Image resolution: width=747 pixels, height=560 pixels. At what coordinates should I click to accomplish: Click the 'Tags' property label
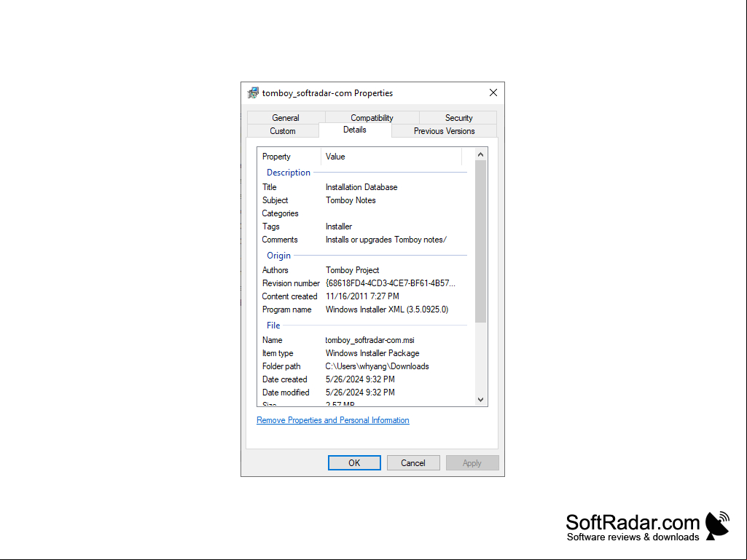[270, 226]
